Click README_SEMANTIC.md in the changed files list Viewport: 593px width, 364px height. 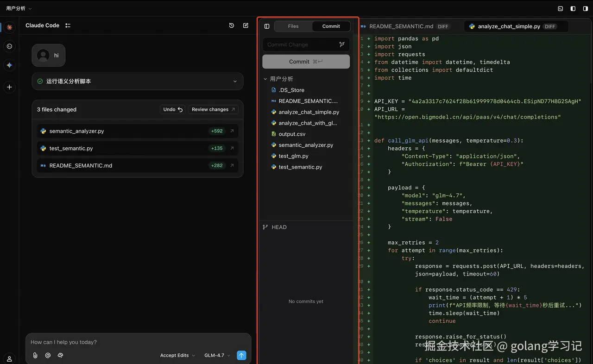click(81, 165)
